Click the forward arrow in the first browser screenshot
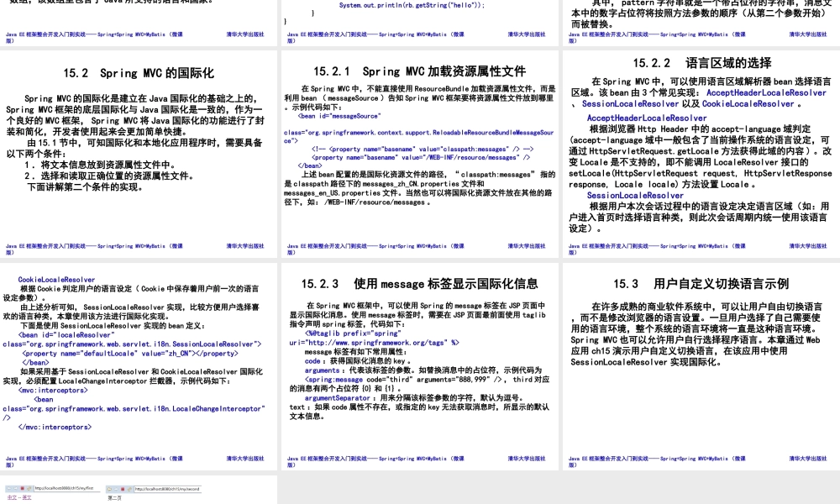The image size is (840, 504). pyautogui.click(x=15, y=488)
